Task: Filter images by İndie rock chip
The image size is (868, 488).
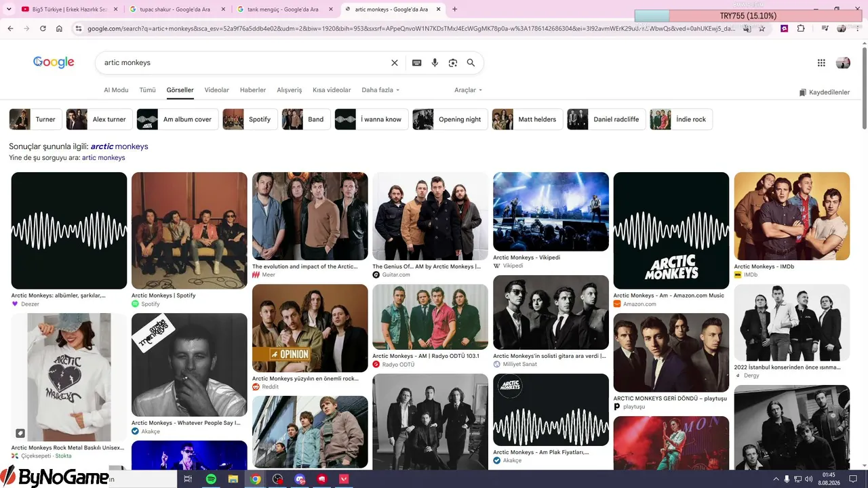Action: pos(681,119)
